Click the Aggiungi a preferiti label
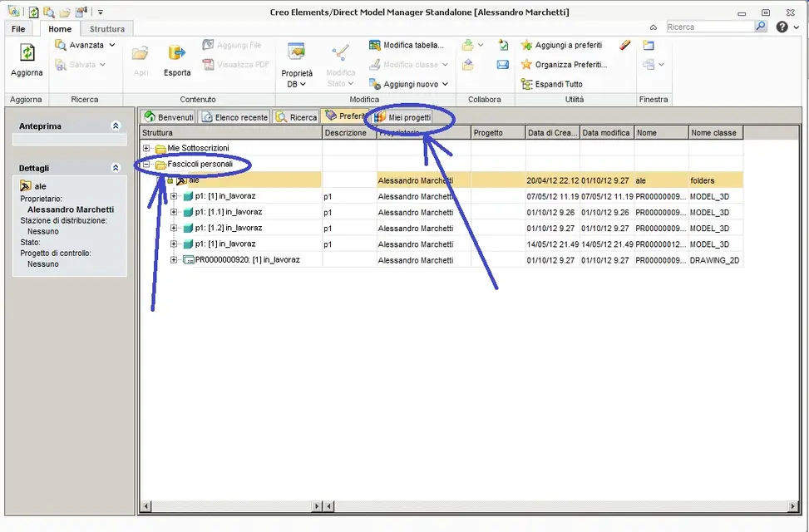 coord(569,45)
